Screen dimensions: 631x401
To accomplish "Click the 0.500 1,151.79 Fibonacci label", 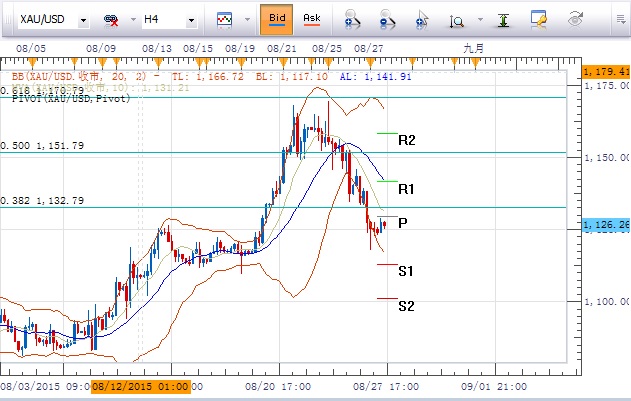I will point(42,145).
